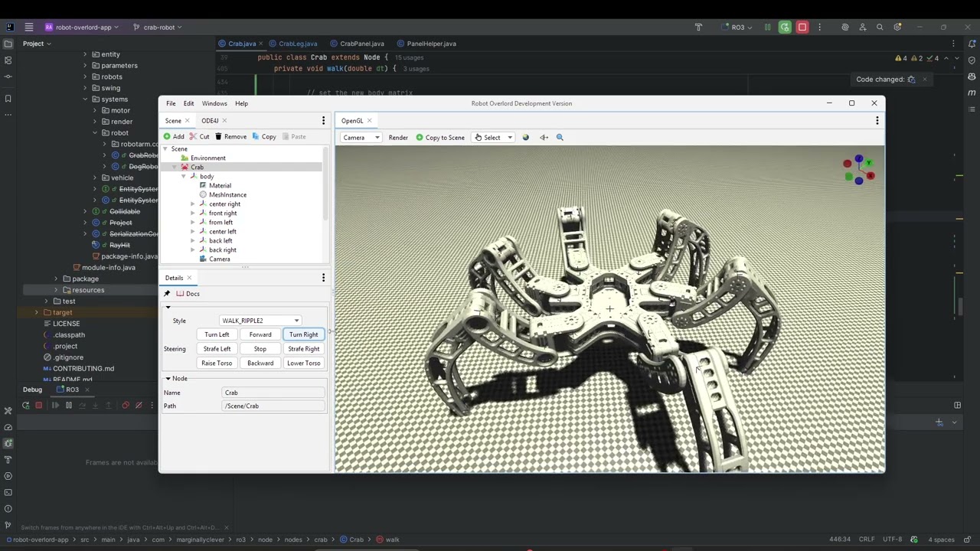Open the Windows menu in Robot Overlord
Viewport: 980px width, 551px height.
click(214, 103)
